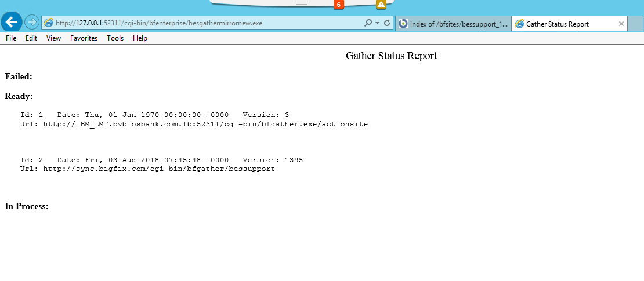Select the Gather Status Report tab
Image resolution: width=644 pixels, height=281 pixels.
(569, 24)
